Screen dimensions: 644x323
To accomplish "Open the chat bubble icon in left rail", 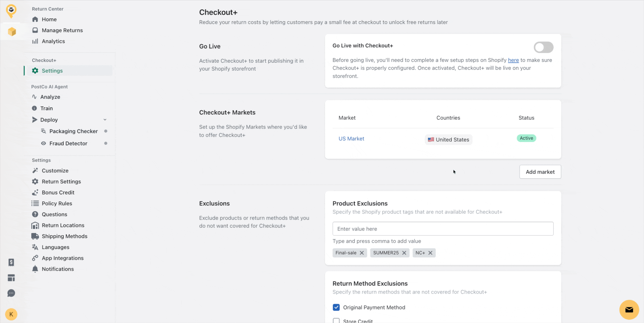I will pyautogui.click(x=11, y=293).
